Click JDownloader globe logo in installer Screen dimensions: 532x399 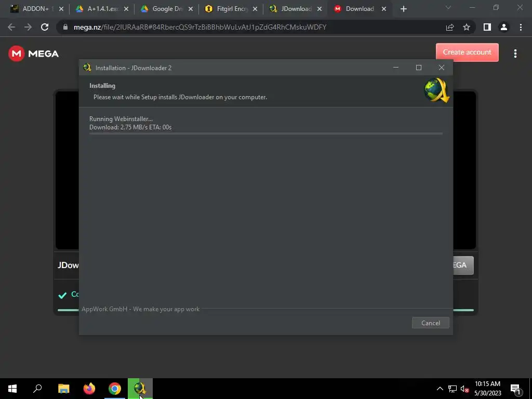(x=436, y=90)
